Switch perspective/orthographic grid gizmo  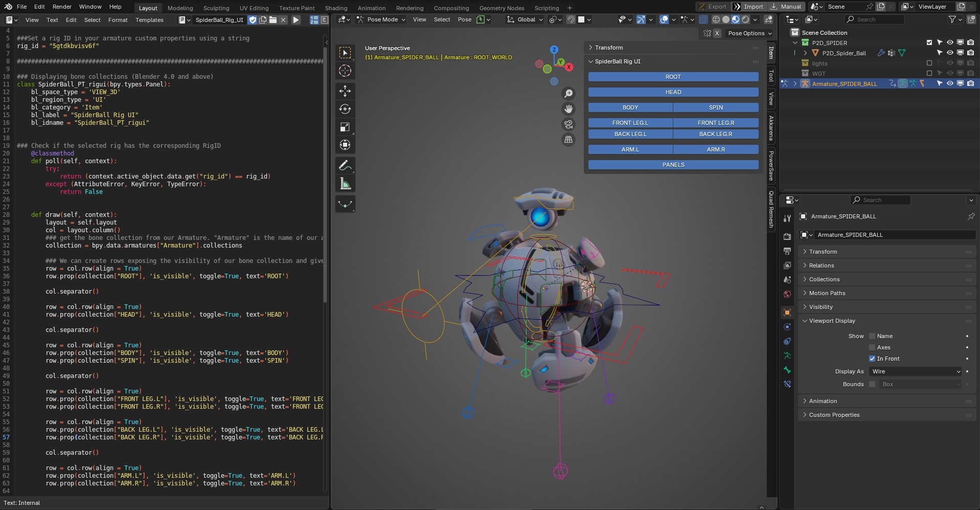[x=568, y=140]
